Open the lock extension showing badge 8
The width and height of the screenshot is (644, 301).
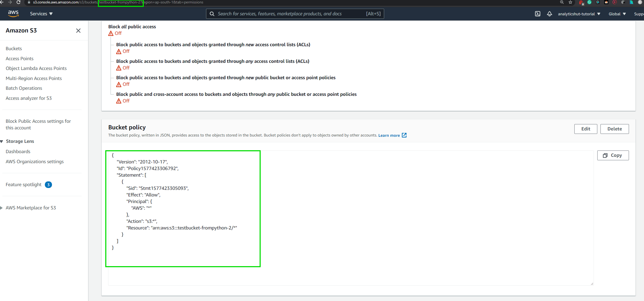[x=581, y=2]
